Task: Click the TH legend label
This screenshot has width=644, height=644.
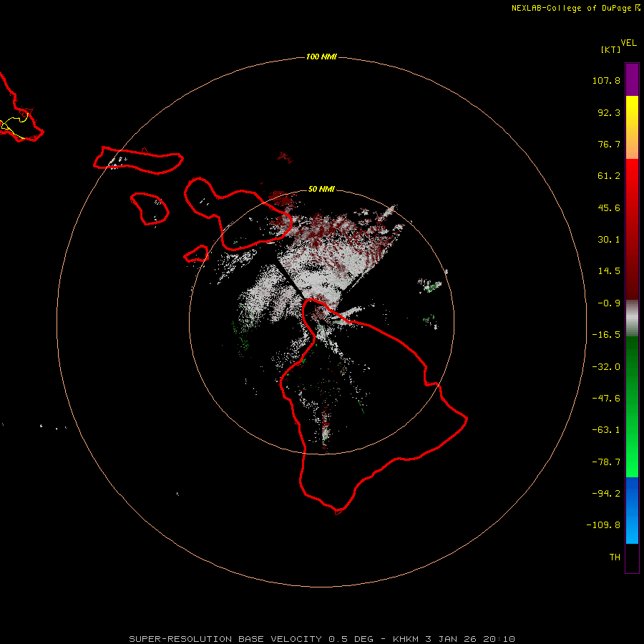Action: [x=615, y=557]
